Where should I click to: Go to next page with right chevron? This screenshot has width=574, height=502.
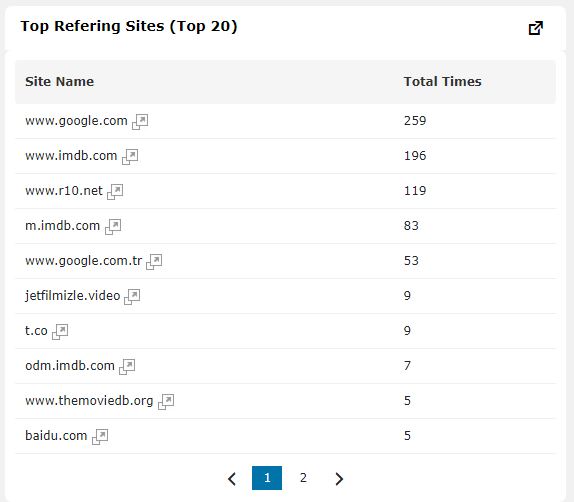click(x=339, y=479)
